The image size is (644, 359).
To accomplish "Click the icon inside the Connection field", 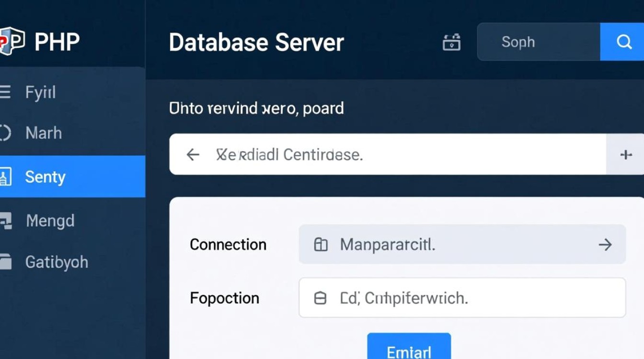I will pos(320,245).
